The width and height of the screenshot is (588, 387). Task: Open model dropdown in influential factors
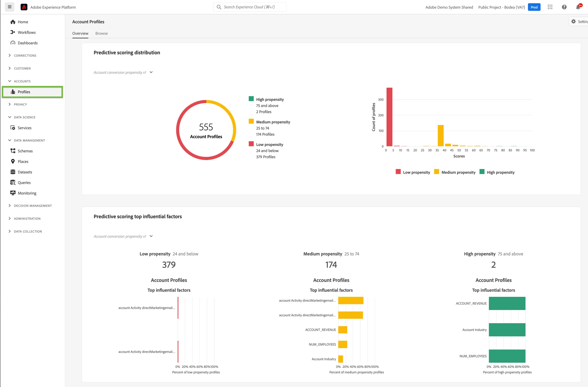click(123, 236)
